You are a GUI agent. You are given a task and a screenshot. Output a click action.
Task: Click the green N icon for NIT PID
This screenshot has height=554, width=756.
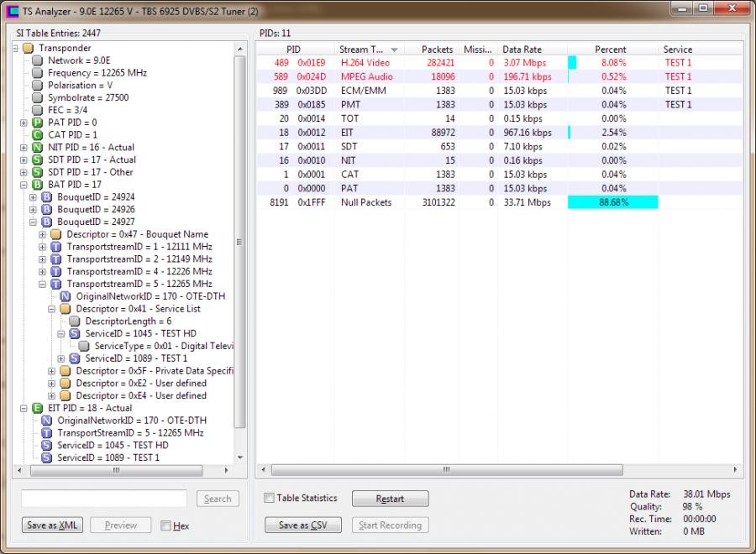[x=38, y=148]
